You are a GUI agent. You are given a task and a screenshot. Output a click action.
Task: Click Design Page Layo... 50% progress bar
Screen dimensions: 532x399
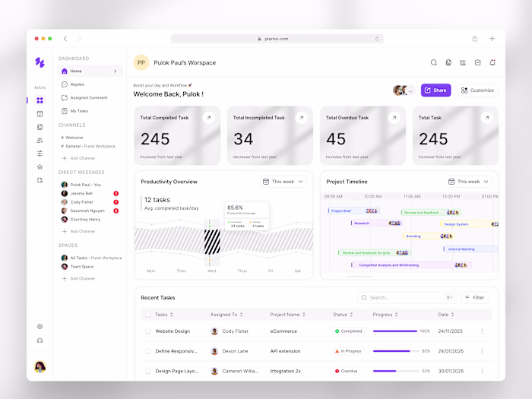click(x=395, y=371)
